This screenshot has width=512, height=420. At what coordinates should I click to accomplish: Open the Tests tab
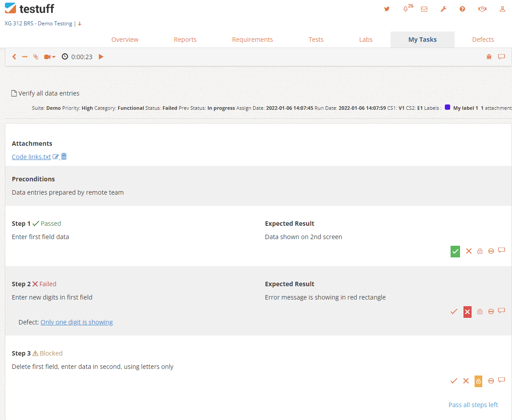316,40
